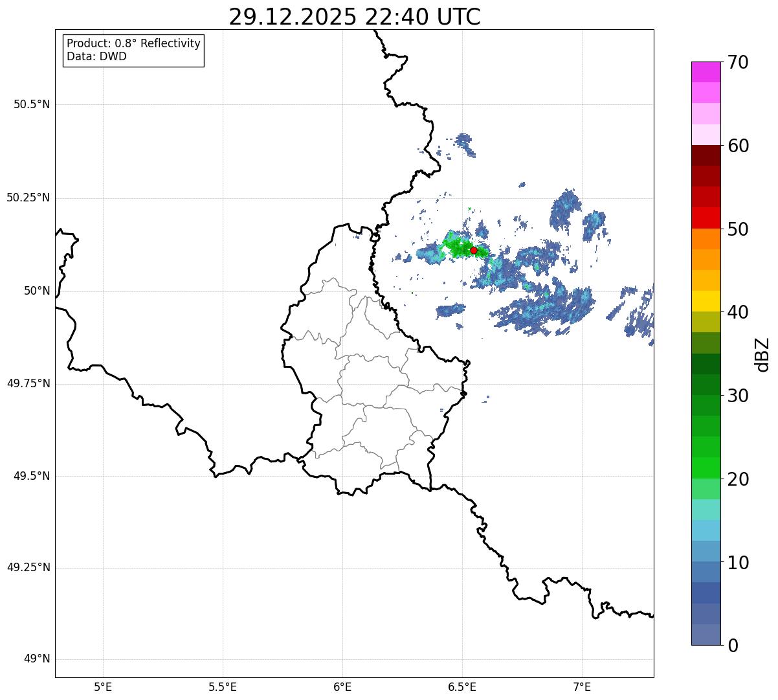Click the 6°E longitude label

pos(342,686)
